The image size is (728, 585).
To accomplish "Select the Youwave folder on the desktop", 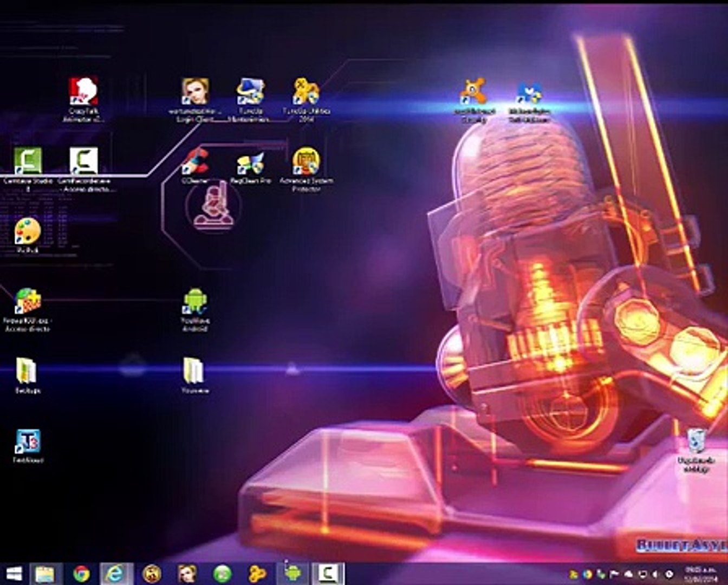I will pyautogui.click(x=195, y=375).
